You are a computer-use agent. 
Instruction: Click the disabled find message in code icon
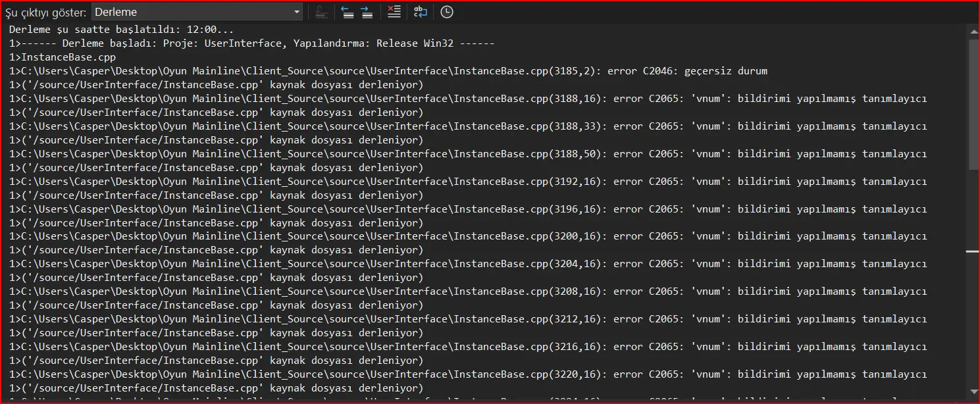pyautogui.click(x=321, y=12)
